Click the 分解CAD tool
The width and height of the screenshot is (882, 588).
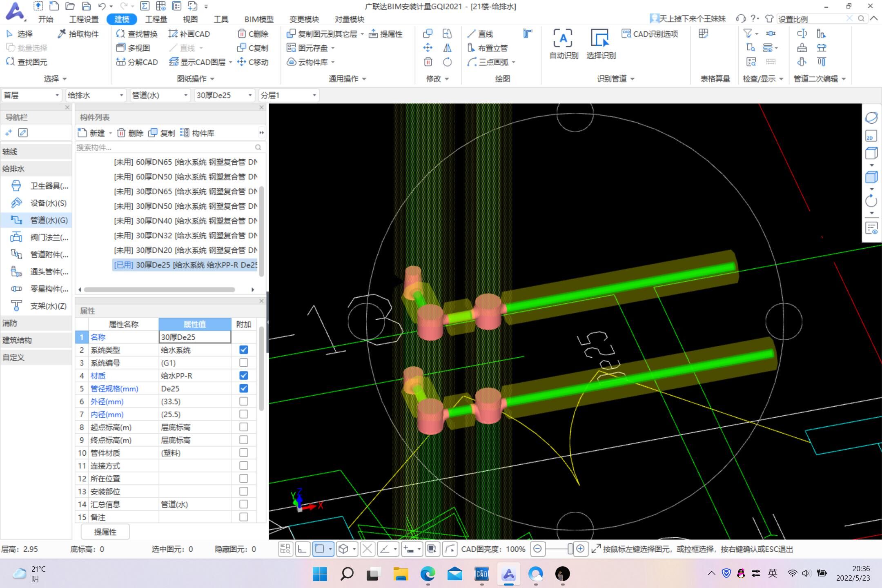137,62
